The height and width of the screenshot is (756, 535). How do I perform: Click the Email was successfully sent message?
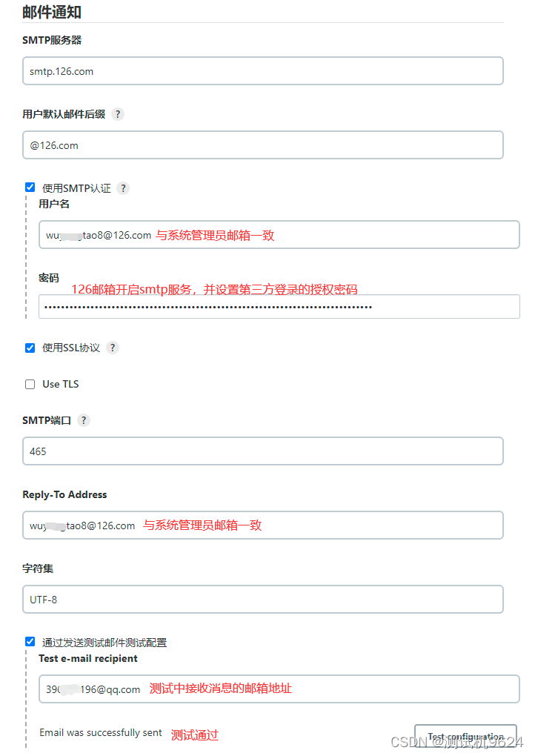[x=101, y=732]
